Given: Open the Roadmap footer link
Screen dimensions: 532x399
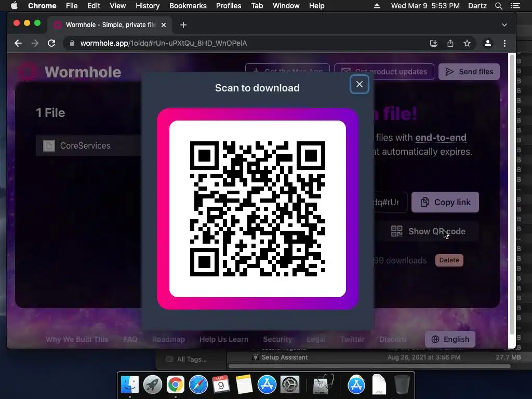Looking at the screenshot, I should point(168,339).
